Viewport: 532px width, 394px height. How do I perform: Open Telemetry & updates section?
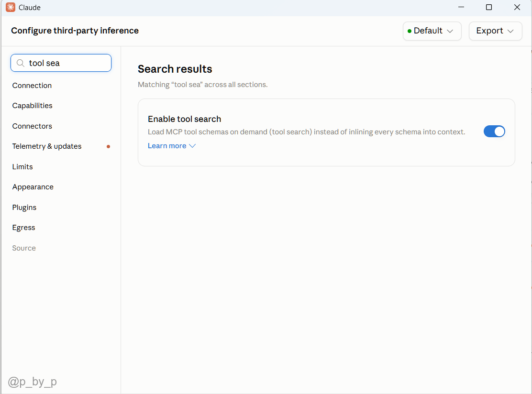47,146
